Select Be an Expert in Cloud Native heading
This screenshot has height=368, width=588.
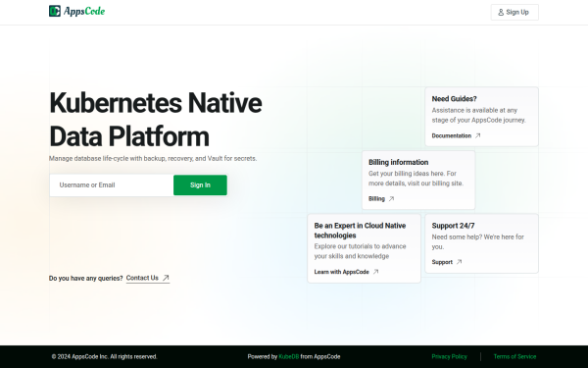[360, 231]
